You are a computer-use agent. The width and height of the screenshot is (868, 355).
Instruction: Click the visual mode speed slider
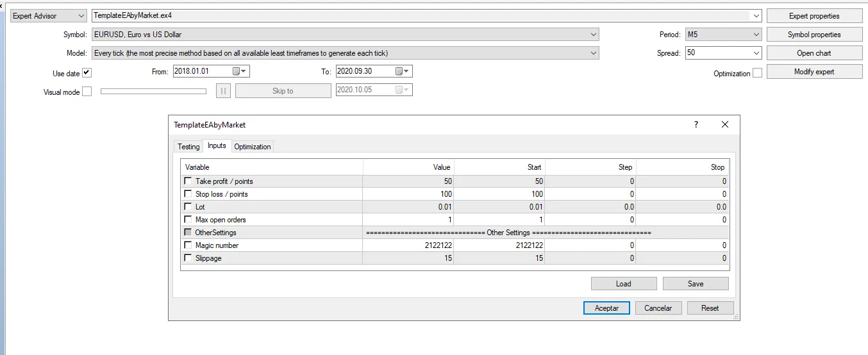point(153,92)
